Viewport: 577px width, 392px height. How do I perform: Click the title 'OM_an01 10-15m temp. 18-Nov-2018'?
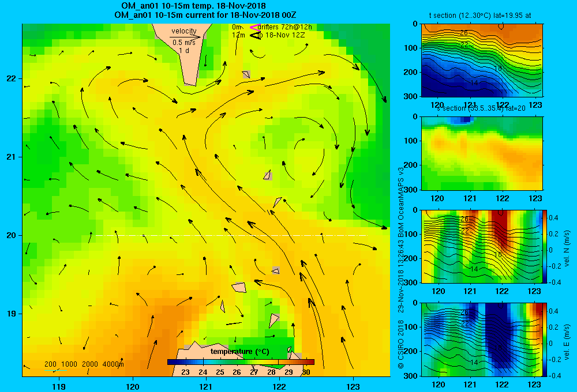click(x=193, y=6)
